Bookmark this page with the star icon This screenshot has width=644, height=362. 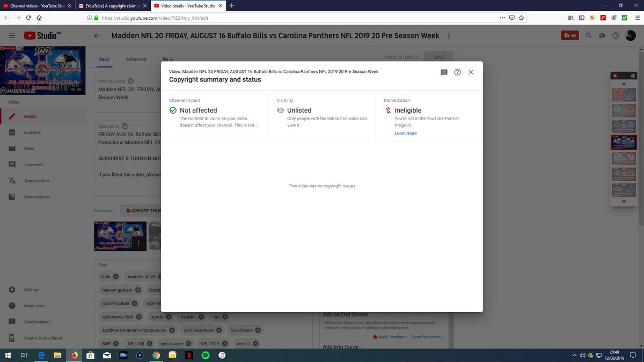[x=522, y=17]
